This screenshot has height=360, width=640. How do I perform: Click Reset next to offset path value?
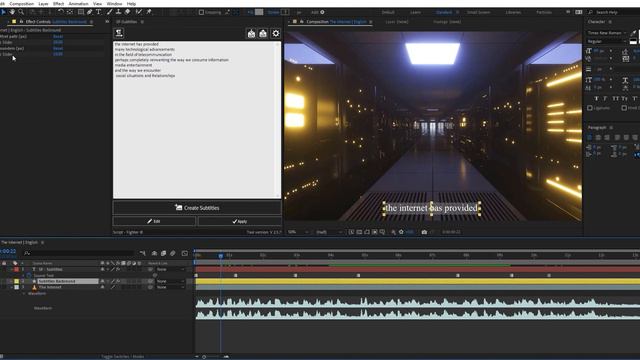tap(58, 36)
